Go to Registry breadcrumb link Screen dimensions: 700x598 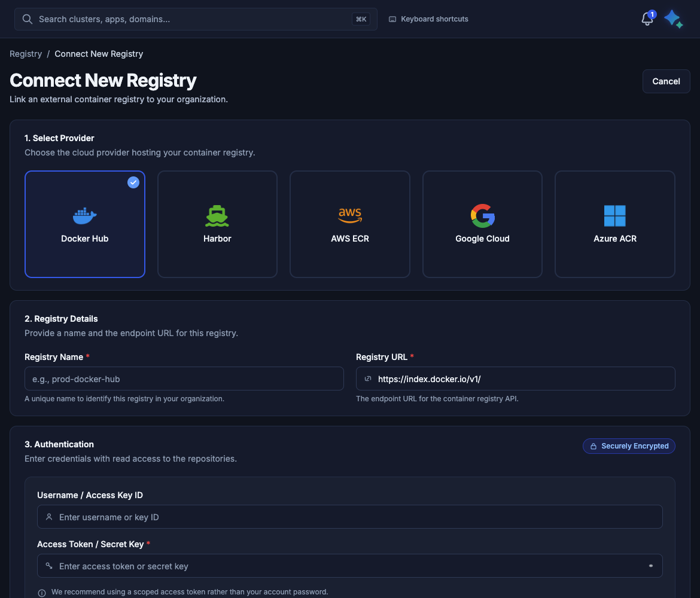(26, 54)
